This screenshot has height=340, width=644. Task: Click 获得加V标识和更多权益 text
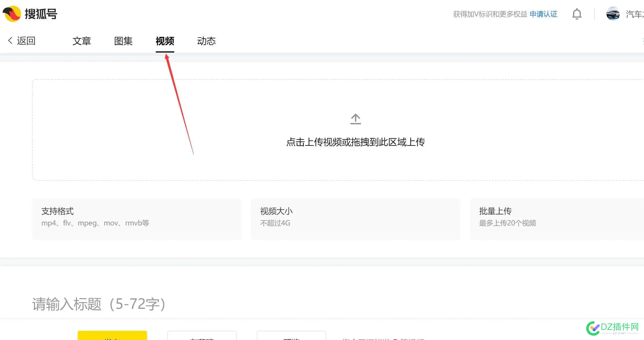[x=490, y=14]
